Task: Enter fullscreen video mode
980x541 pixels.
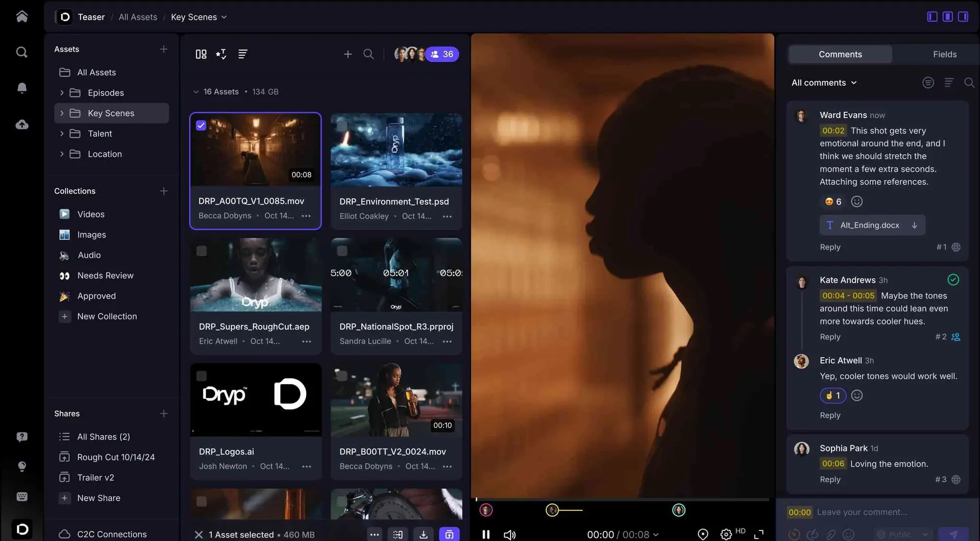Action: [759, 534]
